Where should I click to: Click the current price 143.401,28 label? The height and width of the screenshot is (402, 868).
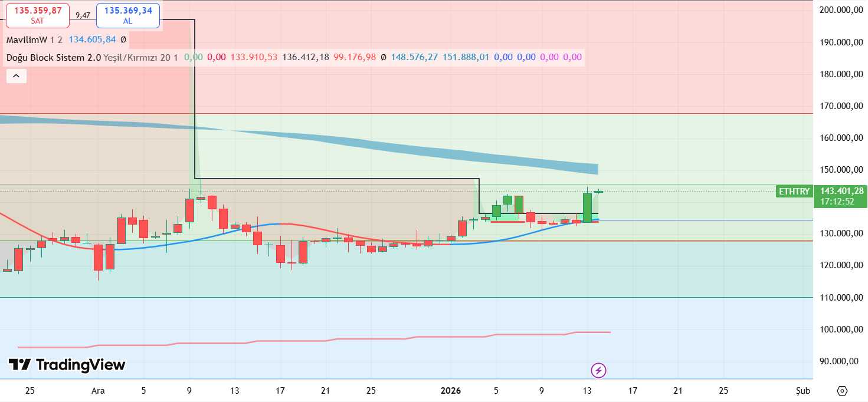(841, 190)
